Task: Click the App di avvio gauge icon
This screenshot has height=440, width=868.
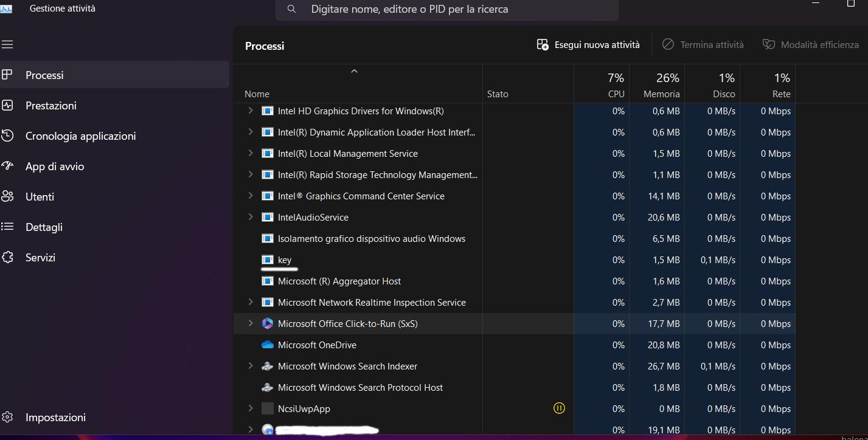Action: click(7, 165)
